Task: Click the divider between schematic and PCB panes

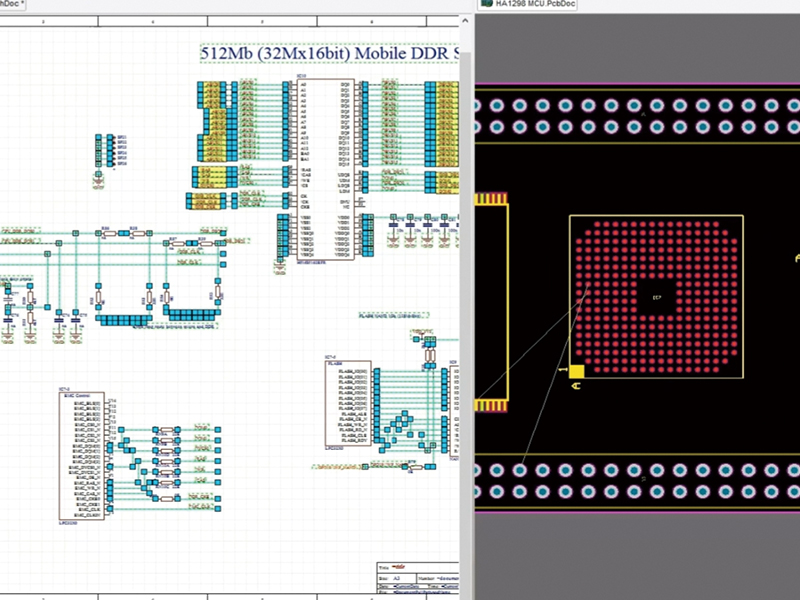Action: click(467, 300)
